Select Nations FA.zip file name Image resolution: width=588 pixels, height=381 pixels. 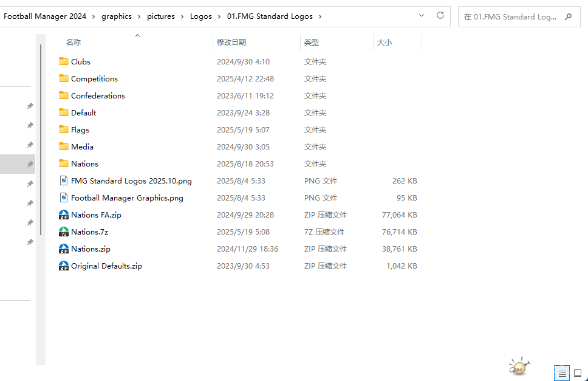click(96, 215)
